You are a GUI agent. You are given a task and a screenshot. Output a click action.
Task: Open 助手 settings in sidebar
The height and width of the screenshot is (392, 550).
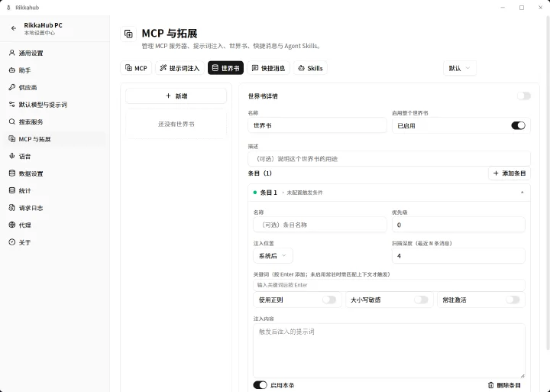[55, 70]
